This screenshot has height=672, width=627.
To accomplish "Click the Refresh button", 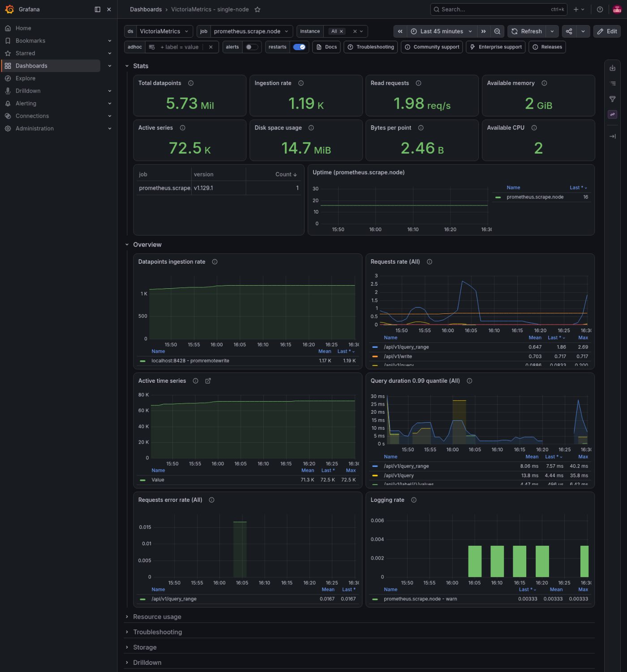I will [x=527, y=31].
